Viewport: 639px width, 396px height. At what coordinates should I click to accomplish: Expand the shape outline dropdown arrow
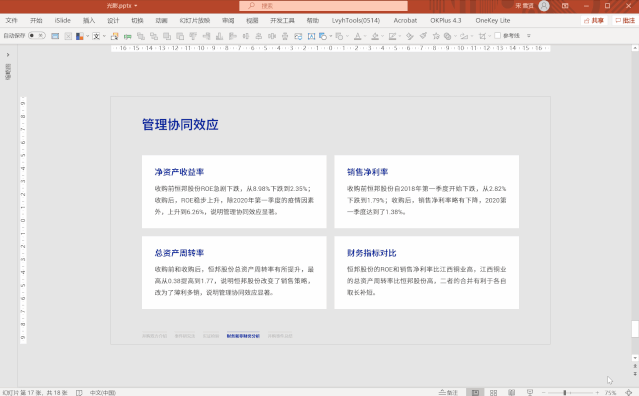coord(400,36)
